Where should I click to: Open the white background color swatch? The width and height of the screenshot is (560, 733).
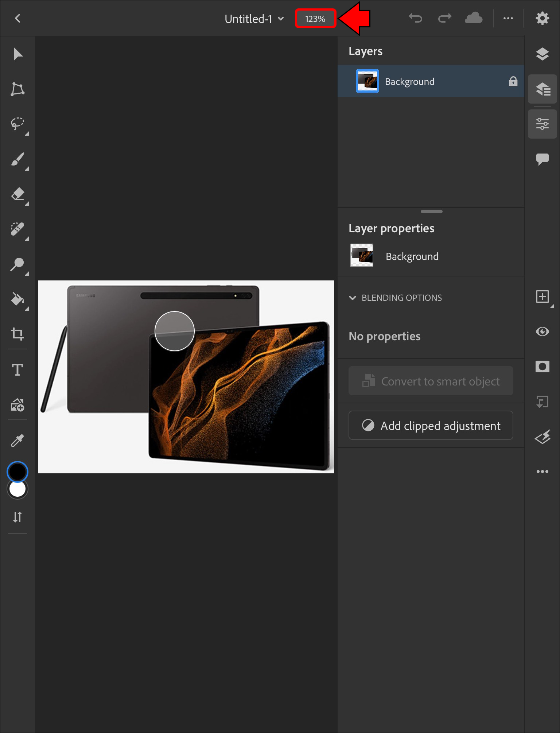(17, 489)
